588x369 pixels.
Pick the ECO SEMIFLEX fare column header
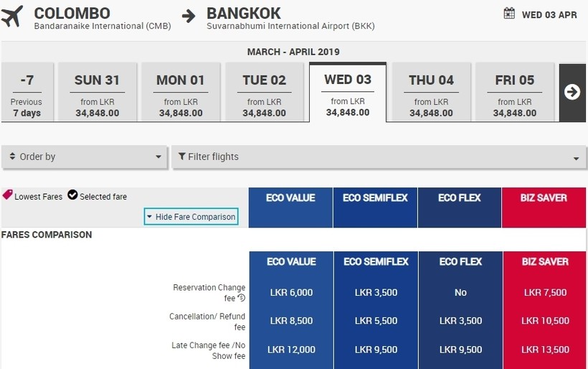point(375,207)
